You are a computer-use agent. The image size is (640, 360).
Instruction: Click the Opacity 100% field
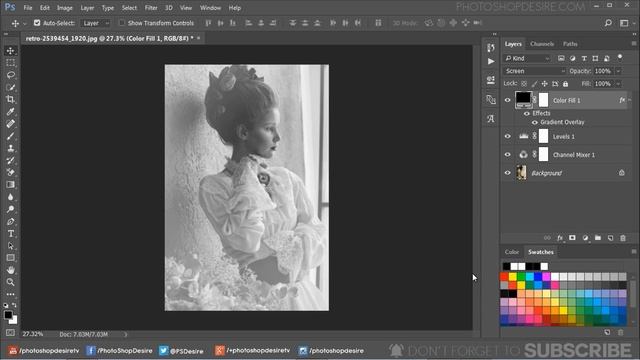coord(603,71)
